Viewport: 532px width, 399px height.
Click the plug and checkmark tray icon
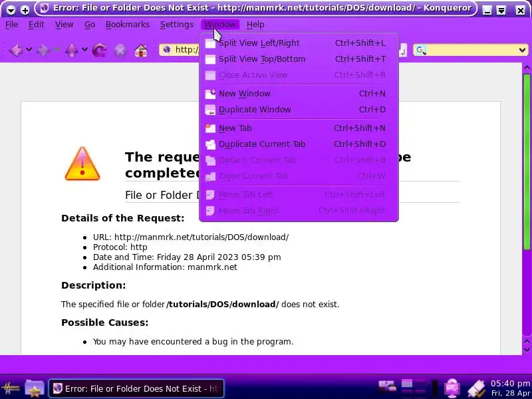coord(476,389)
